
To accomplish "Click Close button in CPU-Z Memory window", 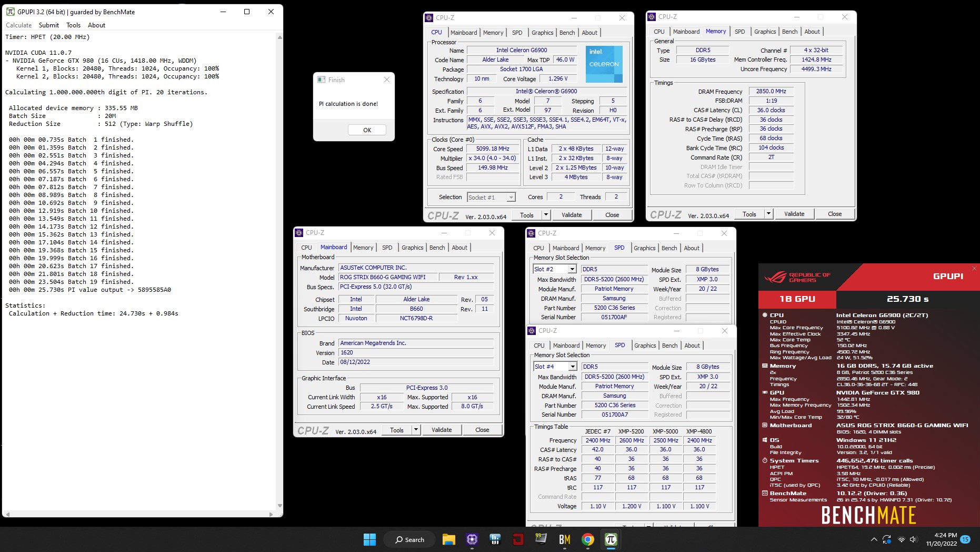I will tap(835, 214).
